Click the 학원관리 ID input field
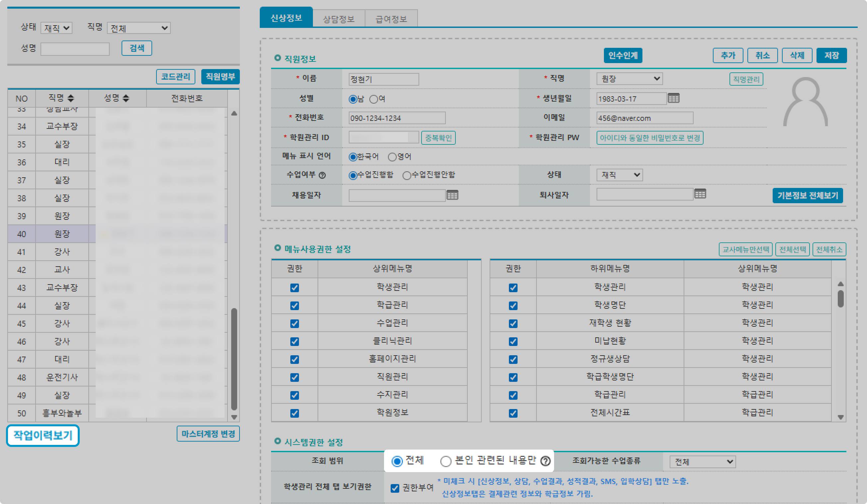This screenshot has height=504, width=867. pyautogui.click(x=384, y=137)
